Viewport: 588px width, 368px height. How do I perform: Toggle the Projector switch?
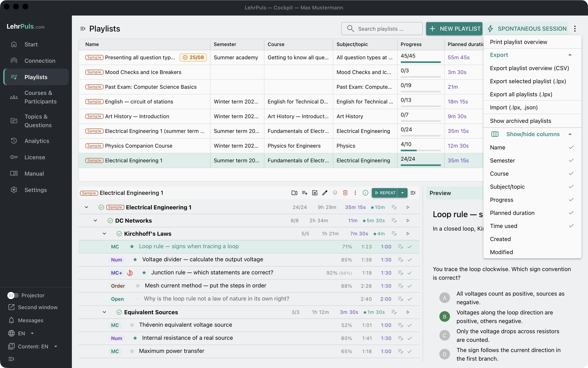pos(13,295)
